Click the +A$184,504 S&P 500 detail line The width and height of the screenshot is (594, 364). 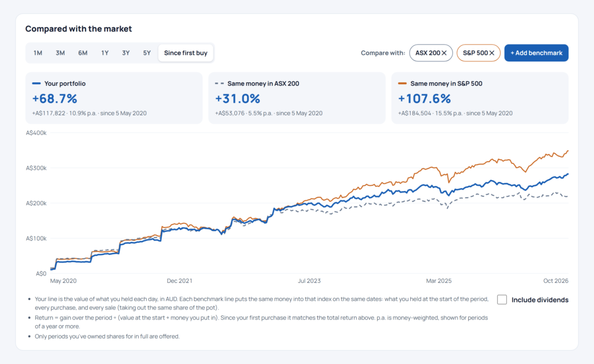pyautogui.click(x=455, y=113)
